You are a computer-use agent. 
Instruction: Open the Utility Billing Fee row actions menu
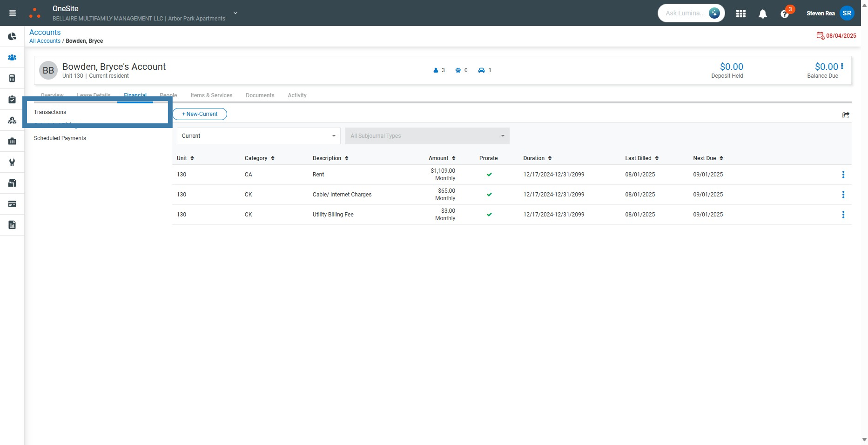[843, 215]
